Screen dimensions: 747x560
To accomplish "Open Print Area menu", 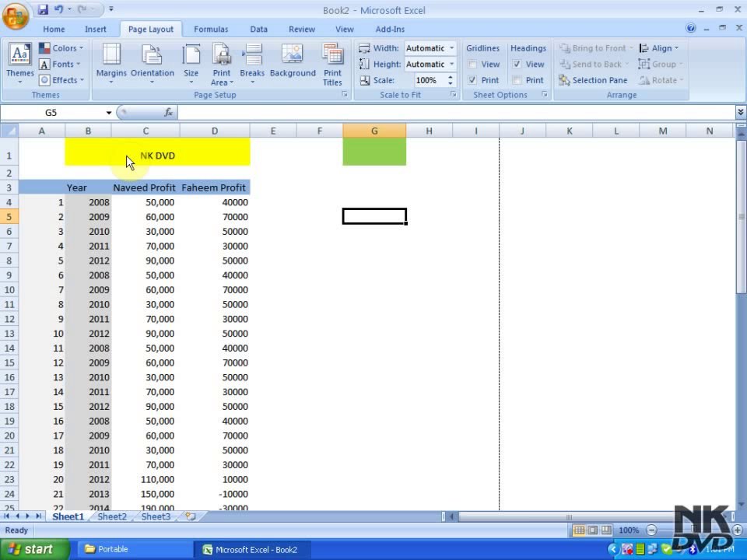I will coord(222,65).
